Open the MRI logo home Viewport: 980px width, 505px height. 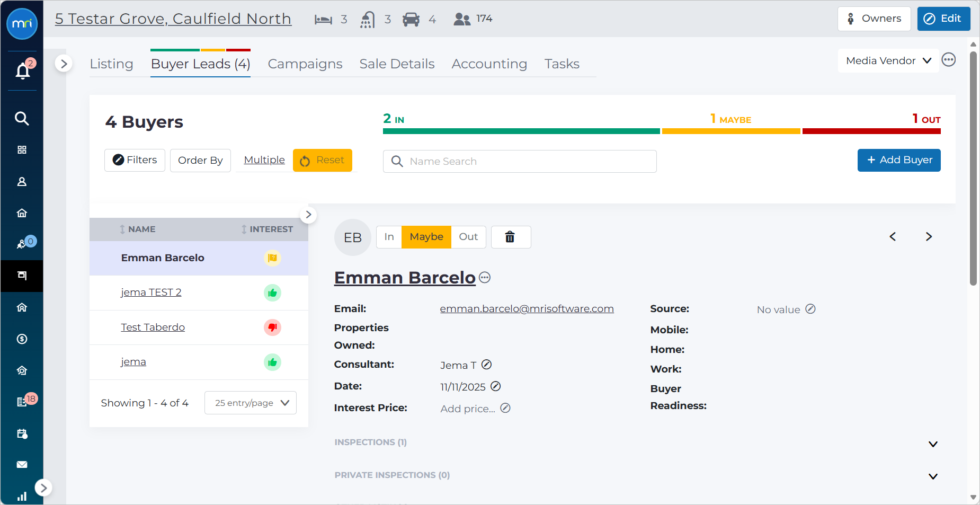pos(22,24)
